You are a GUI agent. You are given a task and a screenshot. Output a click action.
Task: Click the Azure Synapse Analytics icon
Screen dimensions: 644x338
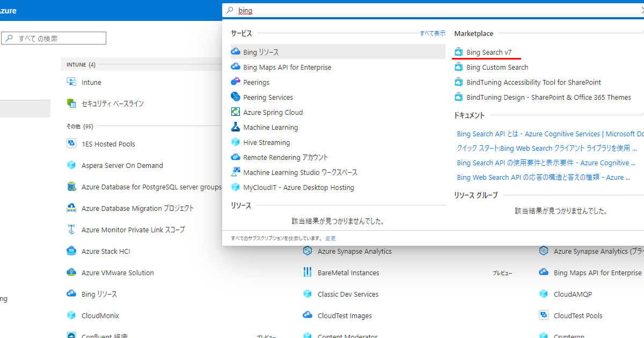(x=308, y=251)
